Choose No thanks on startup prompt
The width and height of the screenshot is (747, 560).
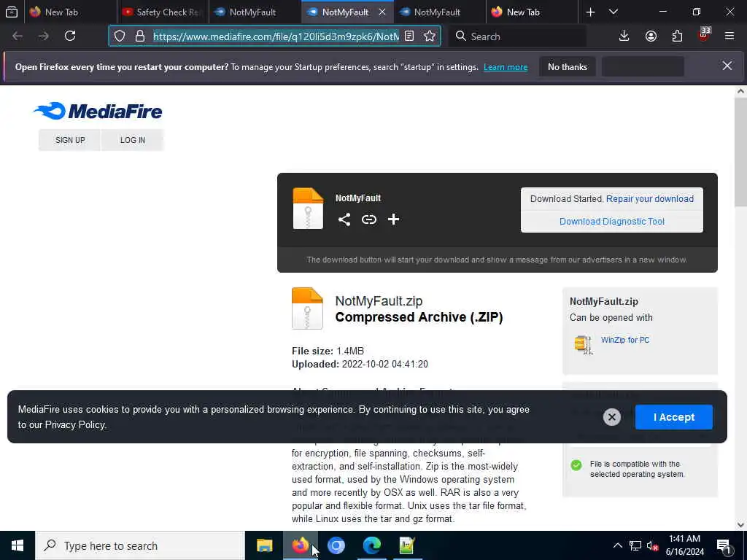pyautogui.click(x=568, y=67)
